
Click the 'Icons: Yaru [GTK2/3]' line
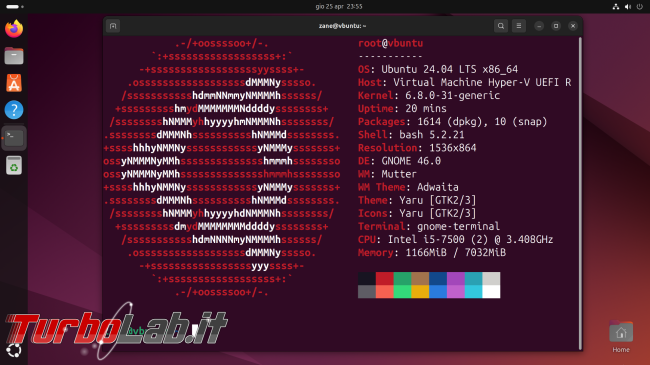click(417, 213)
